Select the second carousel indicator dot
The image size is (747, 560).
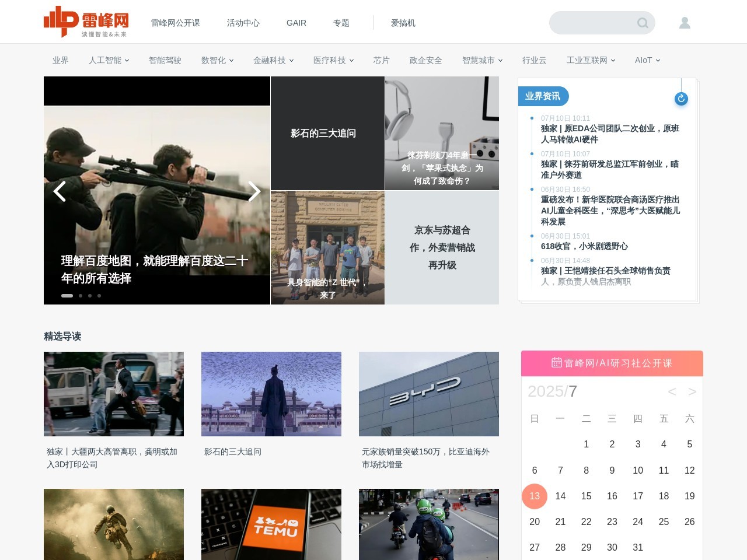(80, 296)
